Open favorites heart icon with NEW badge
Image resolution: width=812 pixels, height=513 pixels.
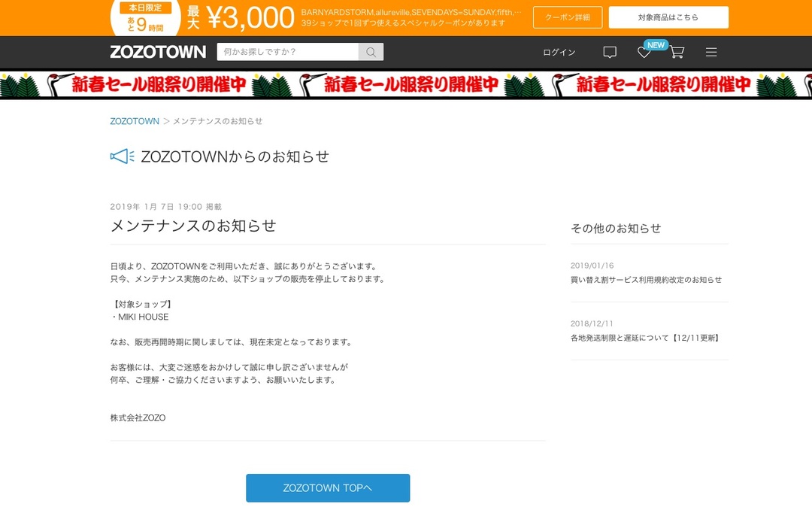coord(644,52)
